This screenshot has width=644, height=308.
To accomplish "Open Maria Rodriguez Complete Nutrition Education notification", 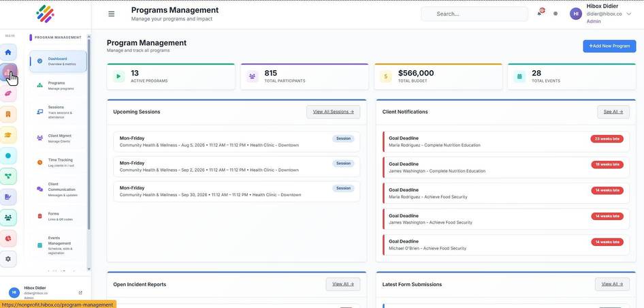I will tap(506, 142).
